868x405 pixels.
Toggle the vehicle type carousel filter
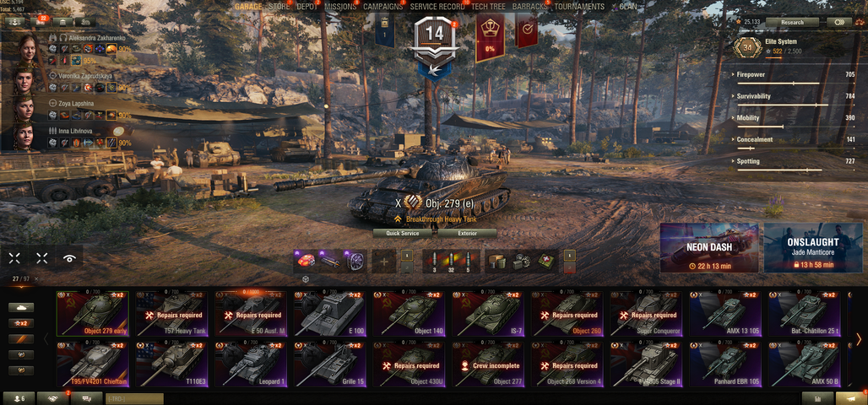(22, 307)
